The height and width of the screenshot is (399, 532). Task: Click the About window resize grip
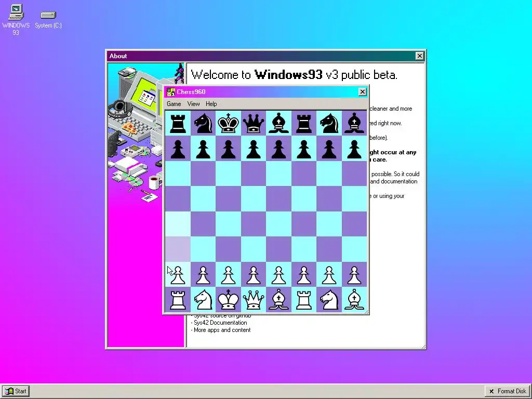point(423,347)
